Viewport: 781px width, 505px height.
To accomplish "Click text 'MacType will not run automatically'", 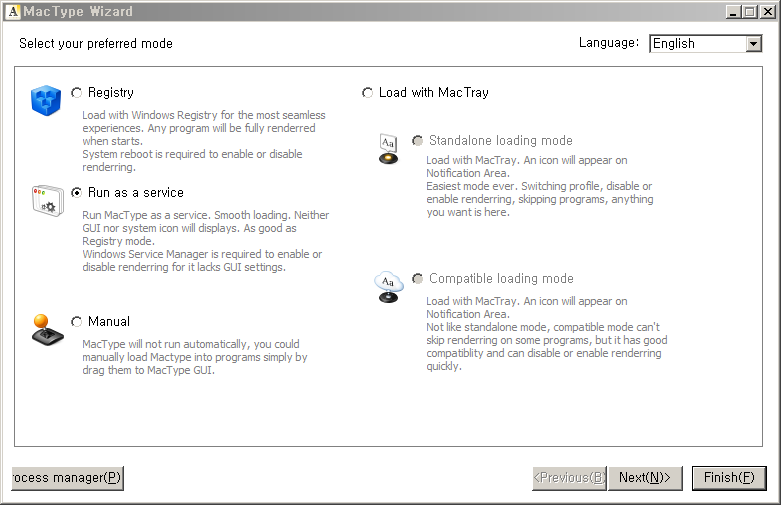I will pyautogui.click(x=166, y=344).
